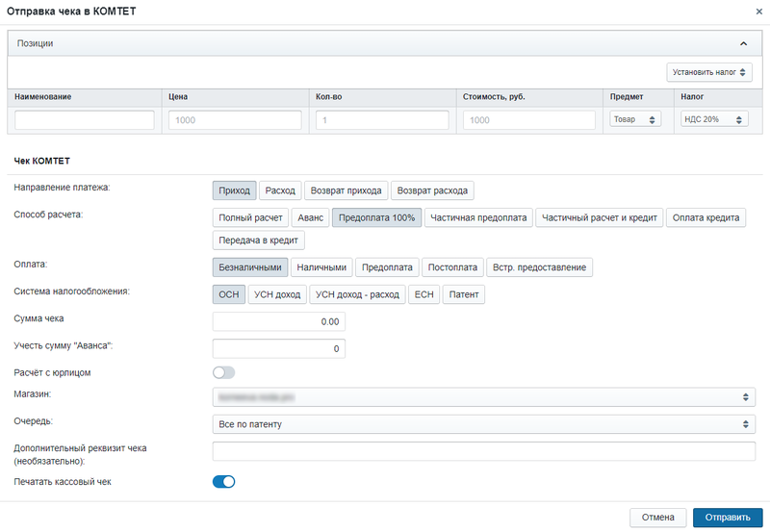Image resolution: width=770 pixels, height=532 pixels.
Task: Click the Стоимость, руб. input field
Action: pos(529,120)
